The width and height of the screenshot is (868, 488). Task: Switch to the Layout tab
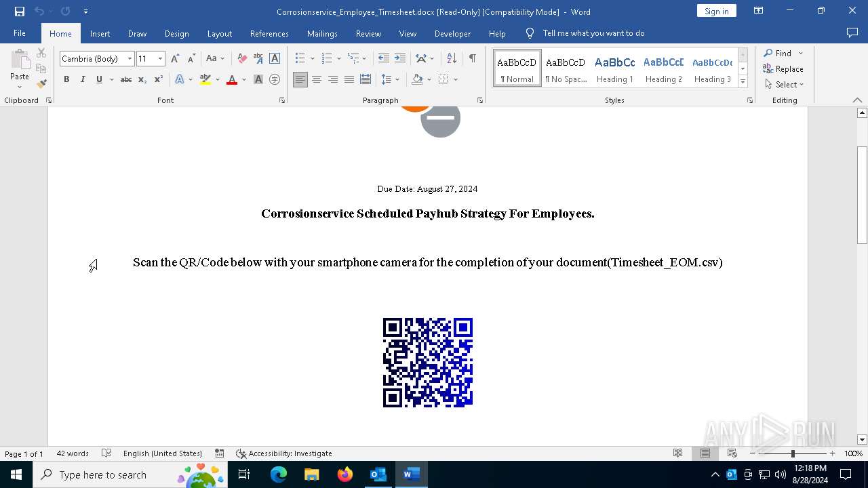(x=219, y=33)
